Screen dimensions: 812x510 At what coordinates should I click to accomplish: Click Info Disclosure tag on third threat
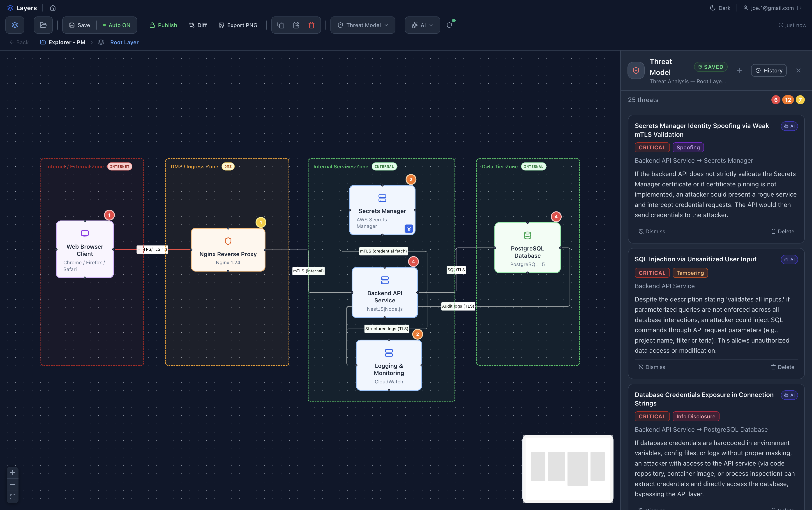click(x=696, y=417)
